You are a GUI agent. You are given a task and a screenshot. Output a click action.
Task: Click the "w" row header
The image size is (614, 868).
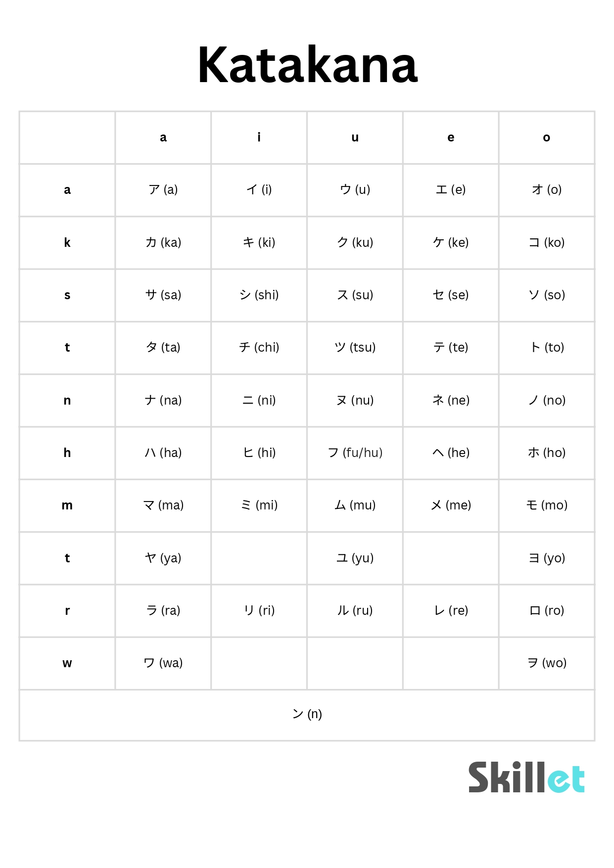(x=67, y=663)
